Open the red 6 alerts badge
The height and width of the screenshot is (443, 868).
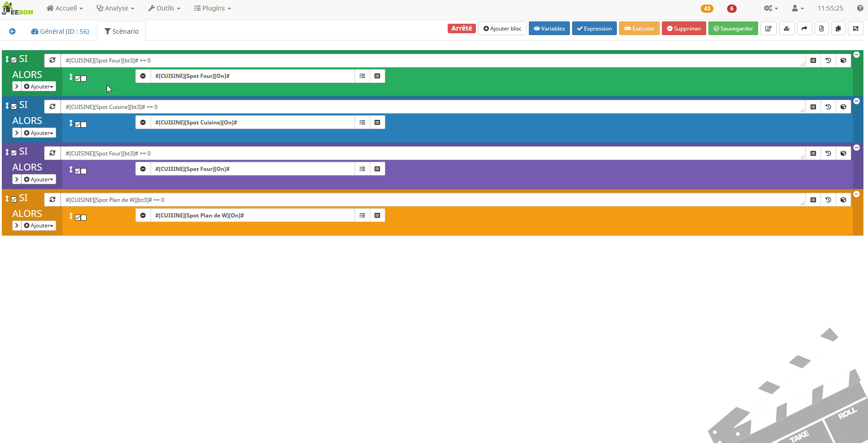click(732, 9)
